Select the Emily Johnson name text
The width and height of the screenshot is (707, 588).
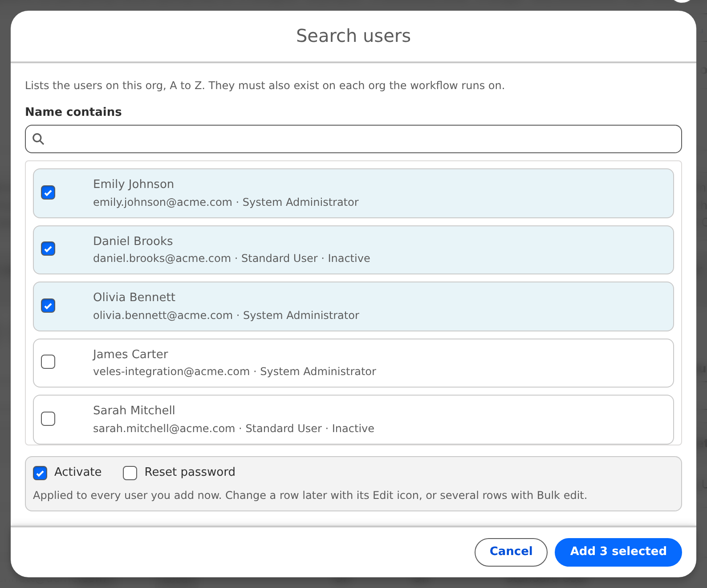134,184
